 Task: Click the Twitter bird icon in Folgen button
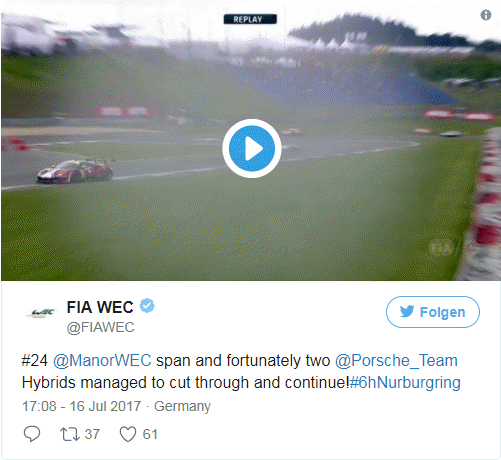click(407, 312)
